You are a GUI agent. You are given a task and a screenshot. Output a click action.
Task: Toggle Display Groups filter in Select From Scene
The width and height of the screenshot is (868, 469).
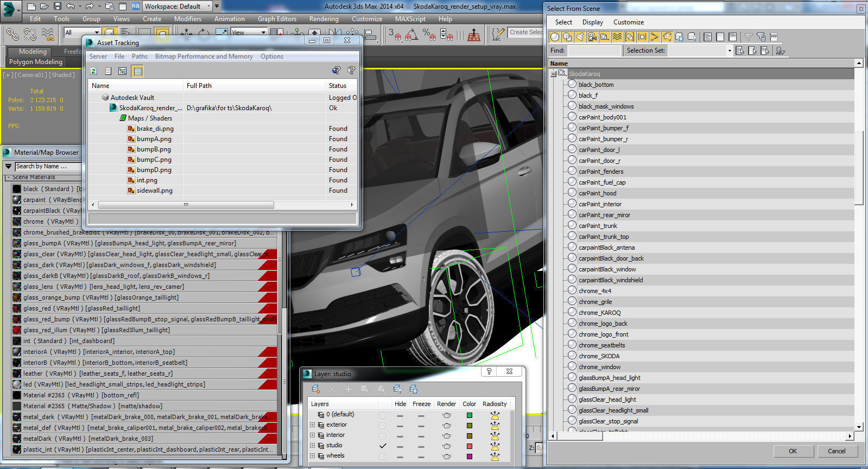[x=630, y=37]
